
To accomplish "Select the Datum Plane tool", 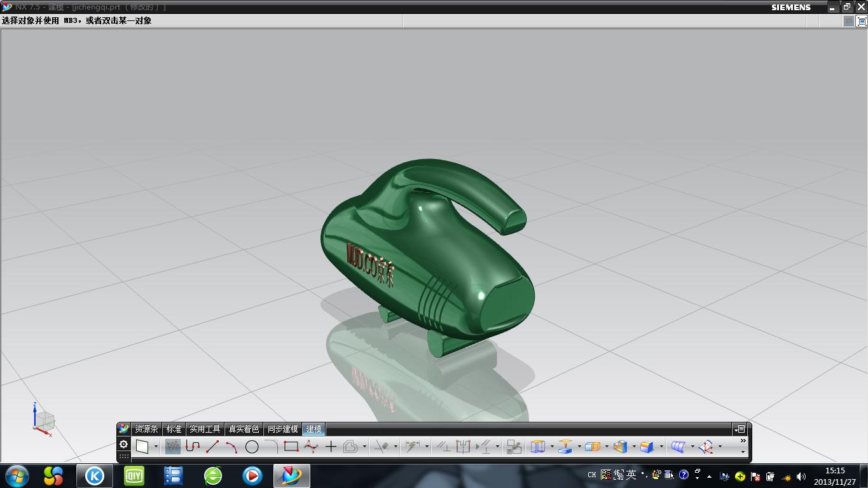I will [565, 447].
